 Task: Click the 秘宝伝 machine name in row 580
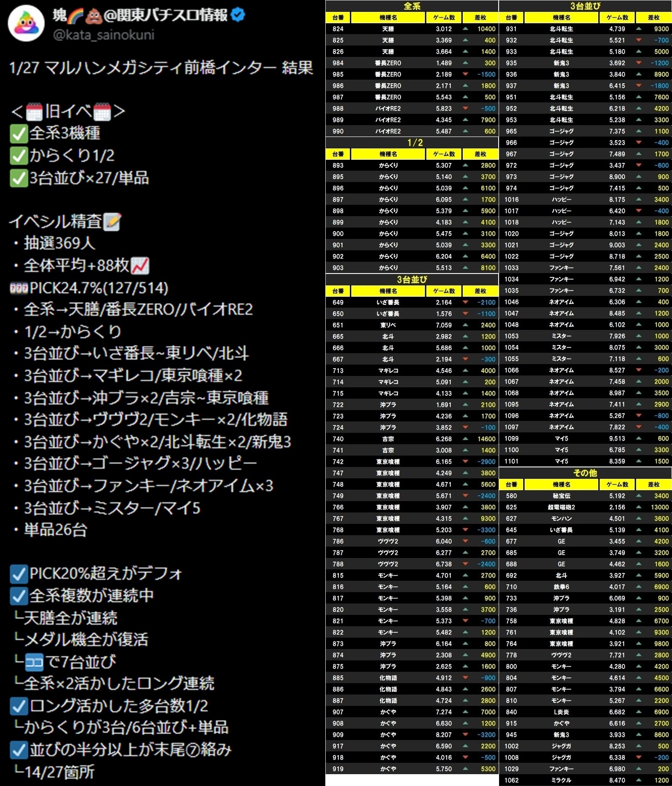(561, 496)
